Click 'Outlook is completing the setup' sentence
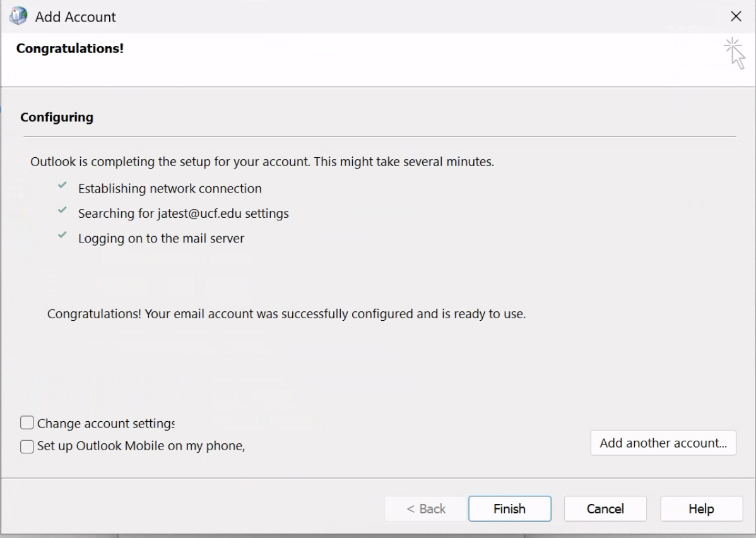This screenshot has height=538, width=756. click(x=263, y=161)
